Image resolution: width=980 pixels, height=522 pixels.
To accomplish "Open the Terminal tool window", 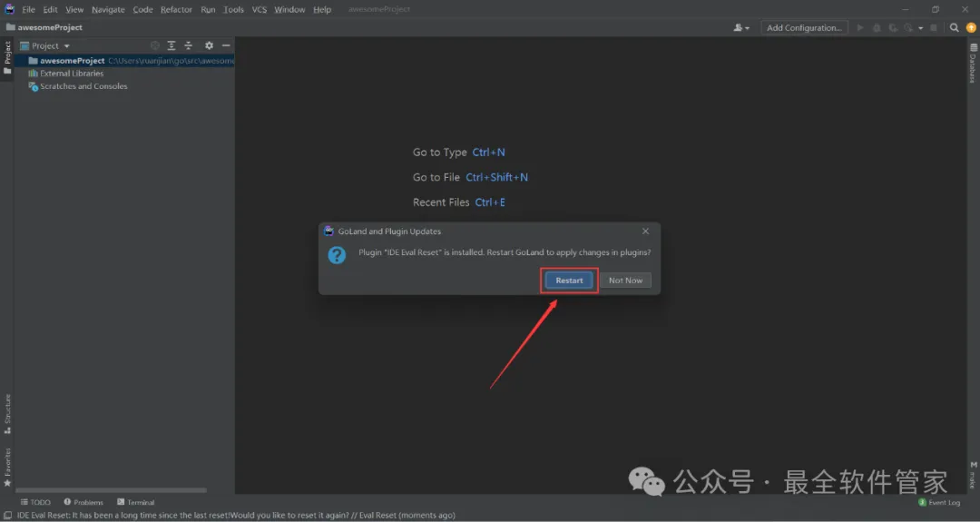I will 135,502.
